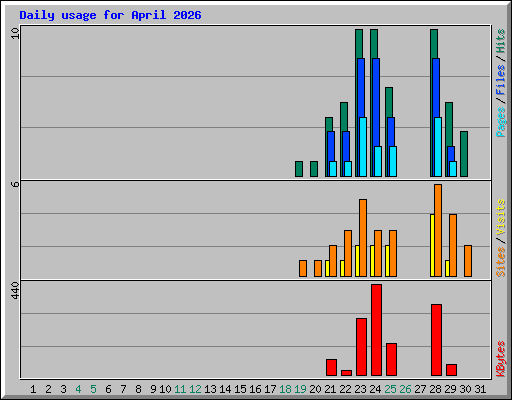Select the green Hits bar for day 19
Viewport: 512px width, 400px height.
click(x=299, y=169)
